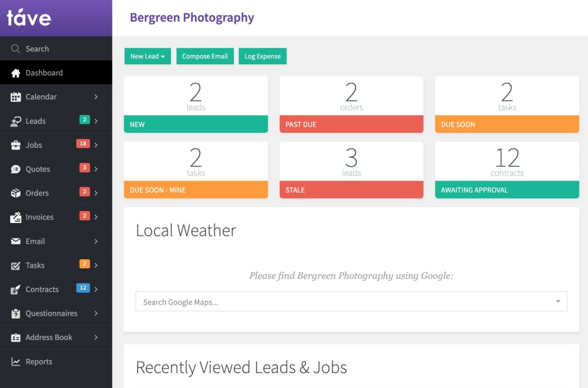Expand the Tasks submenu chevron
The width and height of the screenshot is (588, 388).
point(96,266)
